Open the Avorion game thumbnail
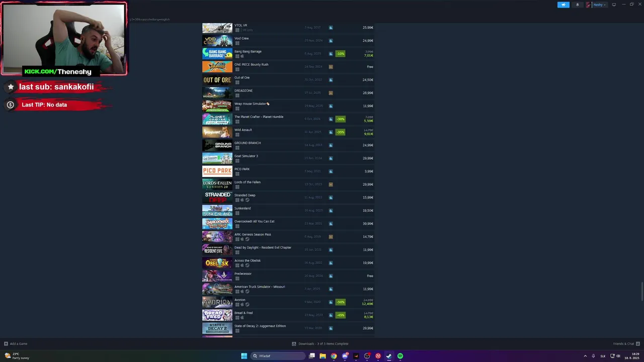This screenshot has width=644, height=362. point(217,302)
